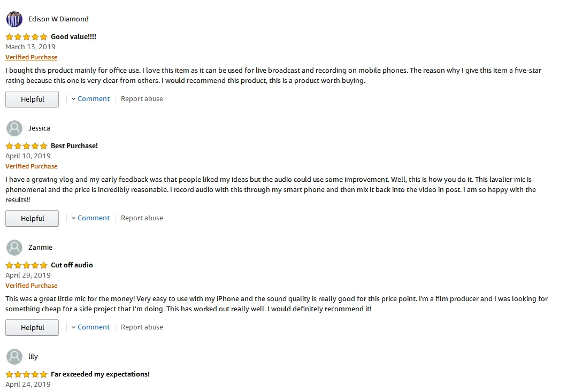Open the 'Good value!!!!' review title
This screenshot has width=567, height=392.
point(73,37)
